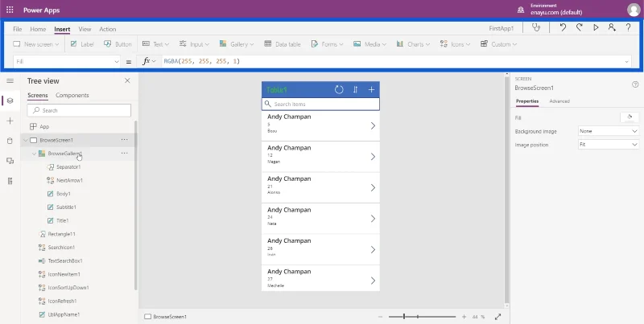The width and height of the screenshot is (644, 324).
Task: Open the user account avatar
Action: (634, 10)
